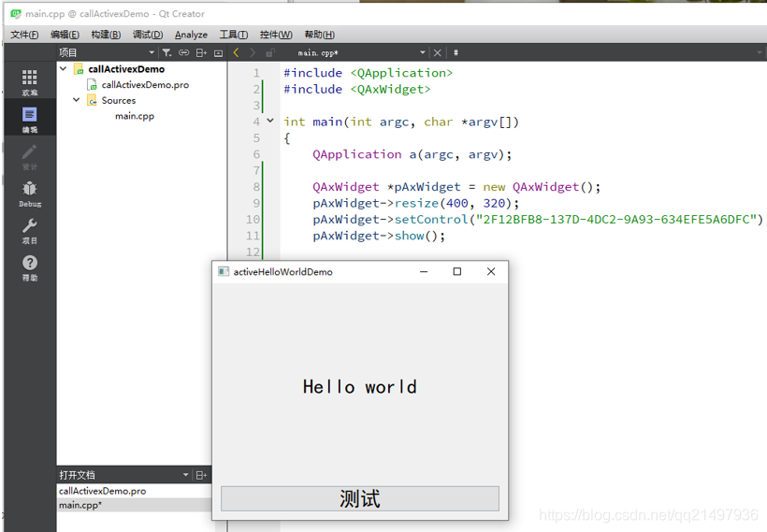Collapse the callActivexDemo project node

click(x=63, y=69)
